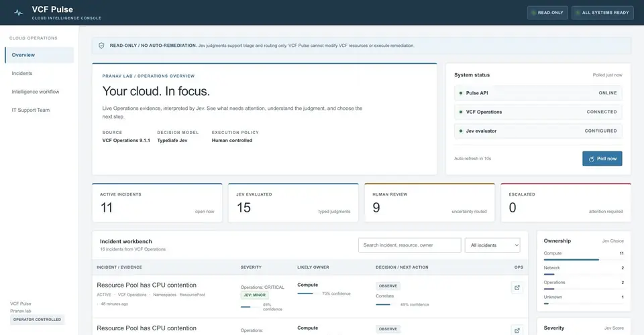This screenshot has height=335, width=644.
Task: Click 'Jev Choice' in the Ownership panel
Action: 612,241
